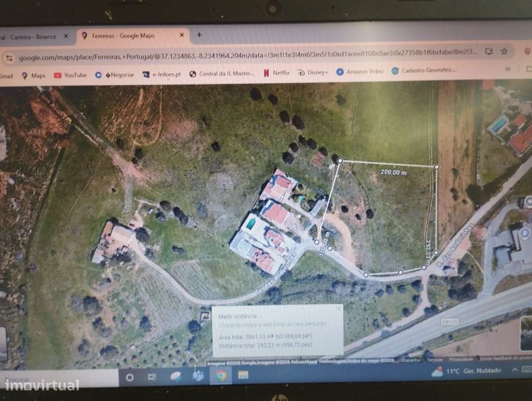The image size is (532, 401).
Task: Open a new browser tab
Action: click(199, 34)
